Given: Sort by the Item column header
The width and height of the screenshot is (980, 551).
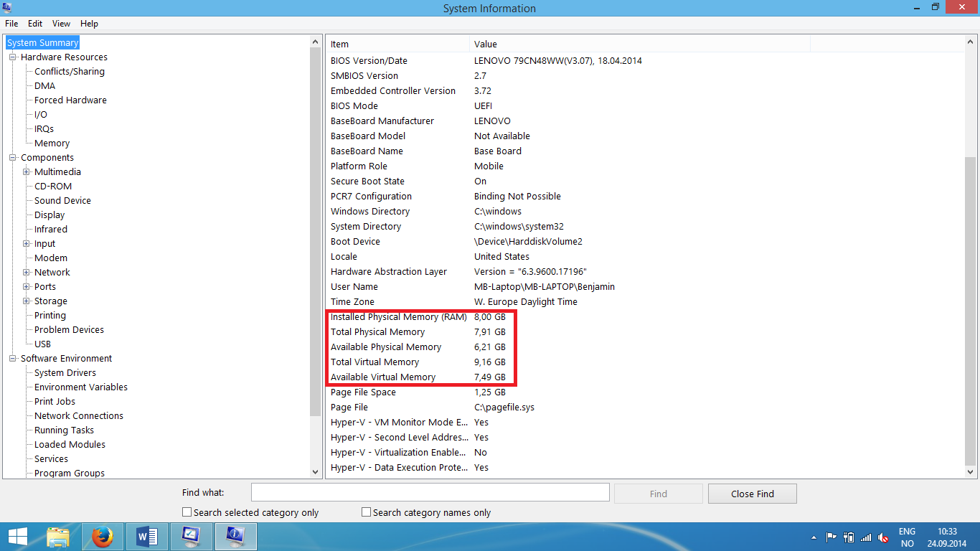Looking at the screenshot, I should click(x=398, y=44).
